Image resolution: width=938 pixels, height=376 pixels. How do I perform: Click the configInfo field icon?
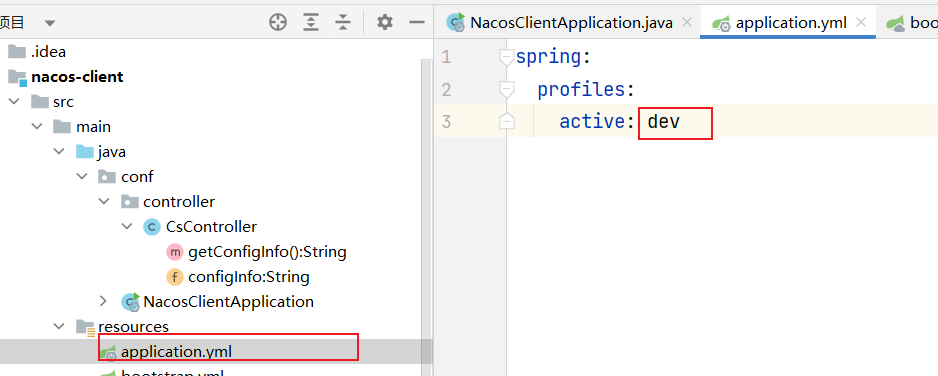coord(174,277)
